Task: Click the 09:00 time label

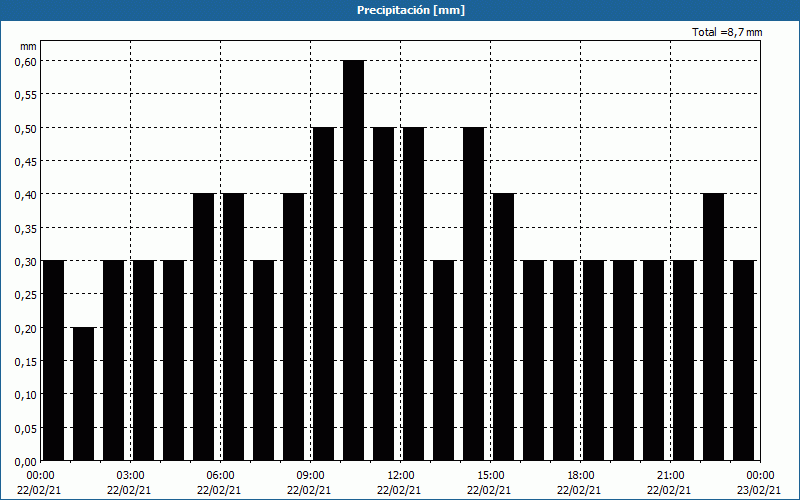Action: [310, 476]
